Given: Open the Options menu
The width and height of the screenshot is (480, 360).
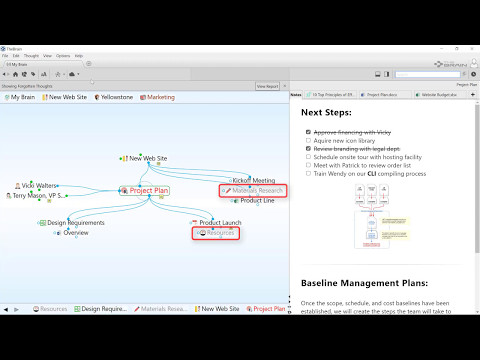Looking at the screenshot, I should tap(63, 56).
